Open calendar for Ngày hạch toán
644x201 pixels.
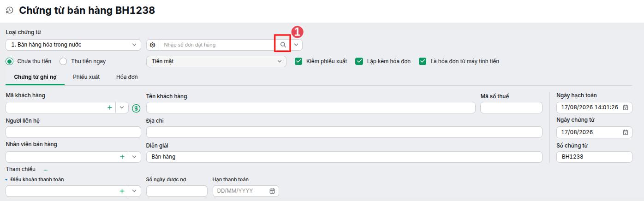tap(626, 107)
